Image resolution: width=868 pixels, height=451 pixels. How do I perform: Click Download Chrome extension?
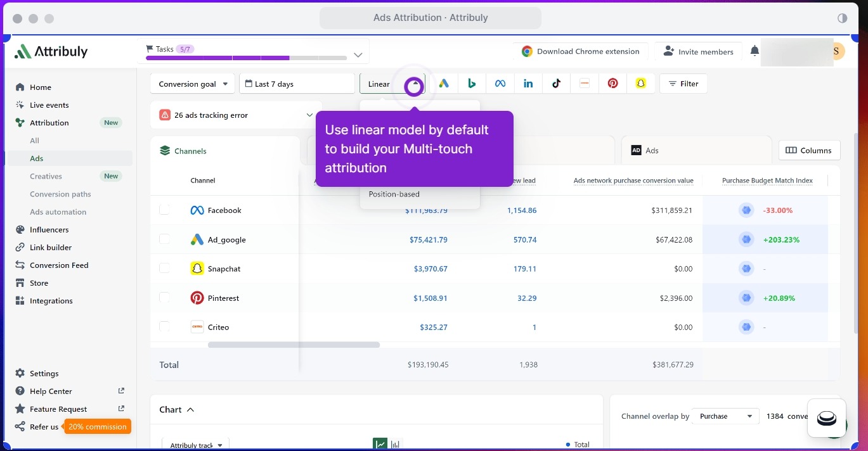click(x=580, y=51)
